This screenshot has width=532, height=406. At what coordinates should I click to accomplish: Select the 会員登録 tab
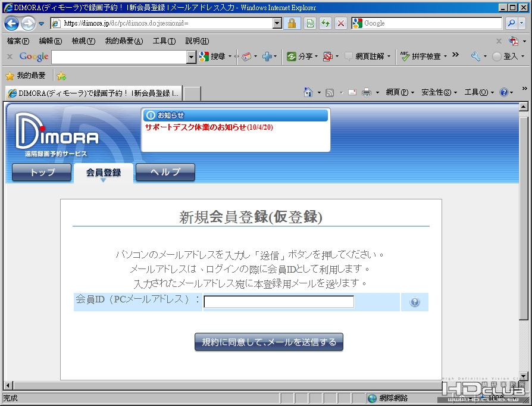click(104, 173)
